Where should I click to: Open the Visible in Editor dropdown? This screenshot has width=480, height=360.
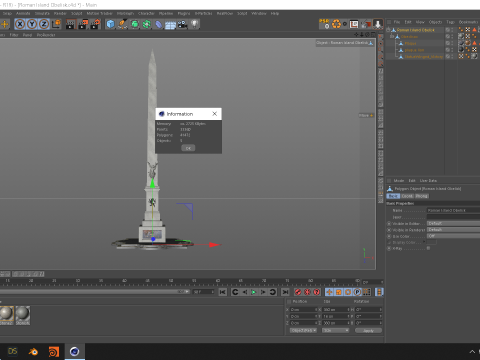coord(453,223)
